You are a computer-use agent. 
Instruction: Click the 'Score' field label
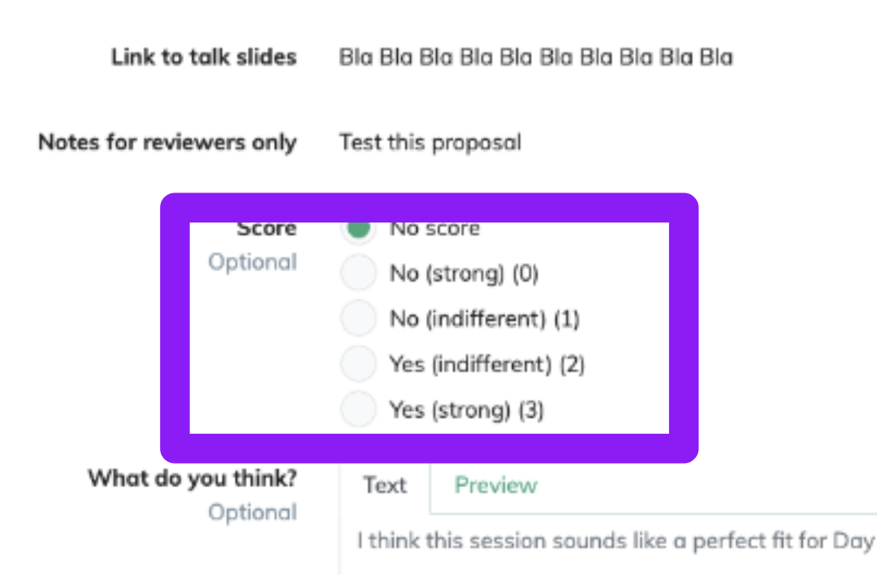266,230
